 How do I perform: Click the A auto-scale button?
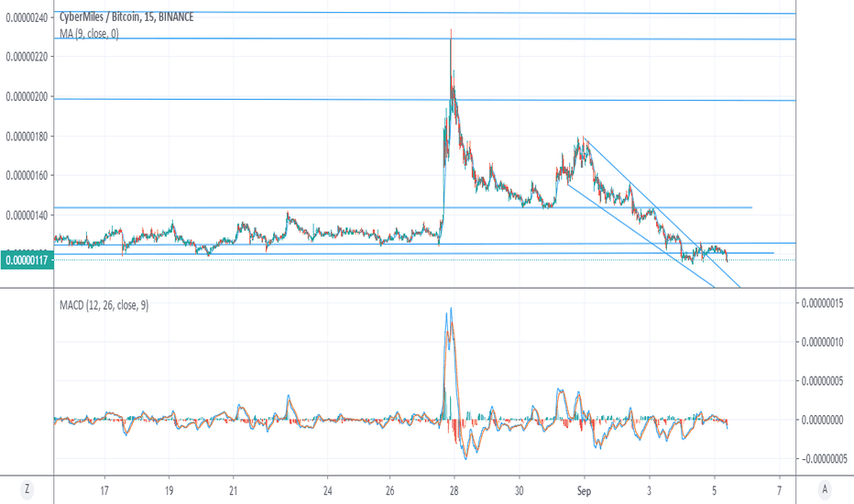coord(825,489)
